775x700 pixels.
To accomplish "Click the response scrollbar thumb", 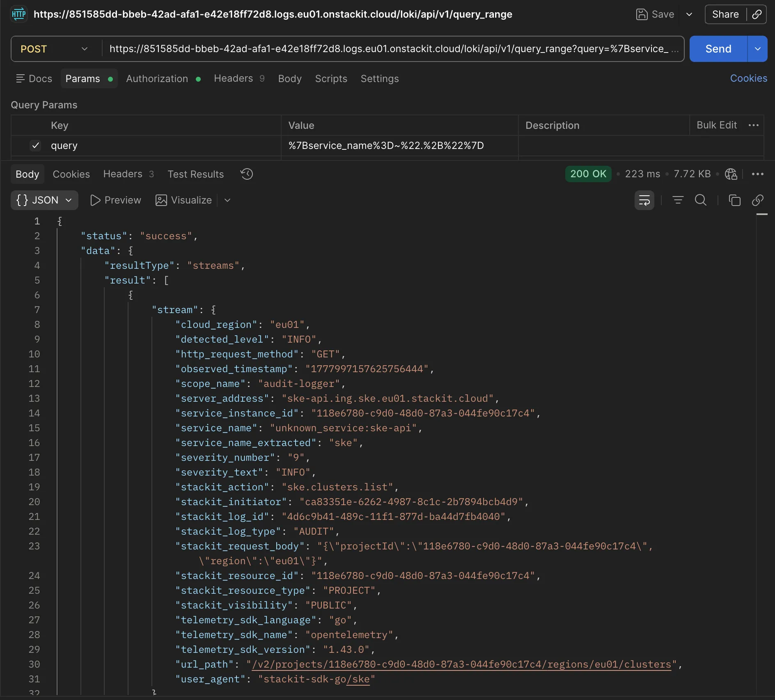I will [762, 214].
